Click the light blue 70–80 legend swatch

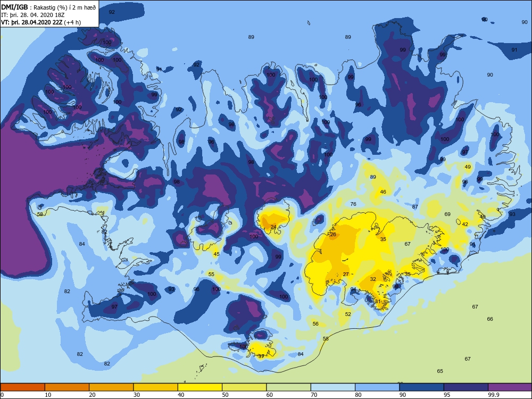(333, 387)
